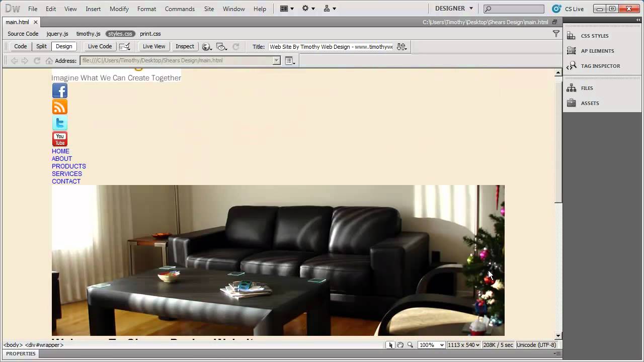Select the body tag in tag selector

coord(13,345)
